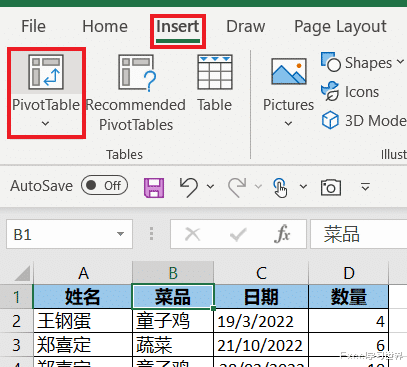The height and width of the screenshot is (367, 407).
Task: Click the Insert Function fx icon
Action: click(x=282, y=234)
